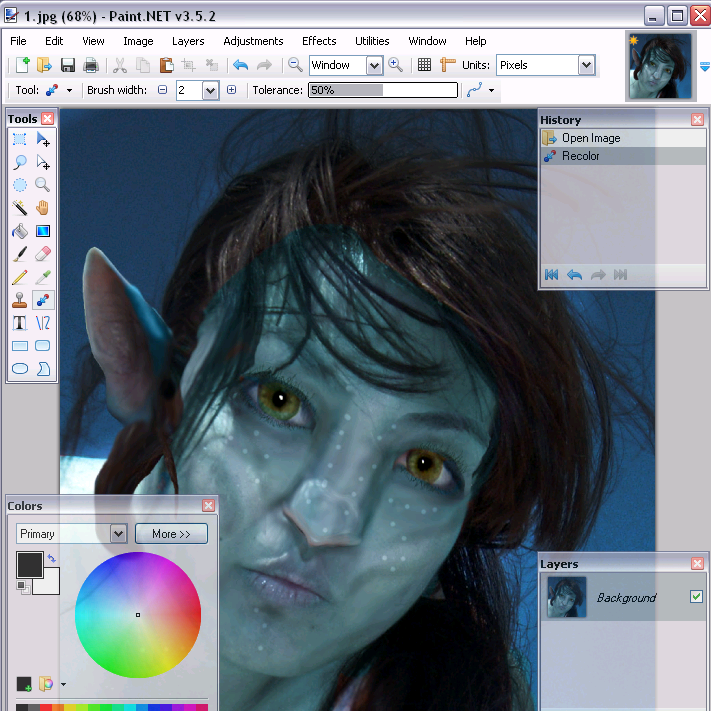The image size is (711, 711).
Task: Save the image with floppy icon
Action: coord(68,65)
